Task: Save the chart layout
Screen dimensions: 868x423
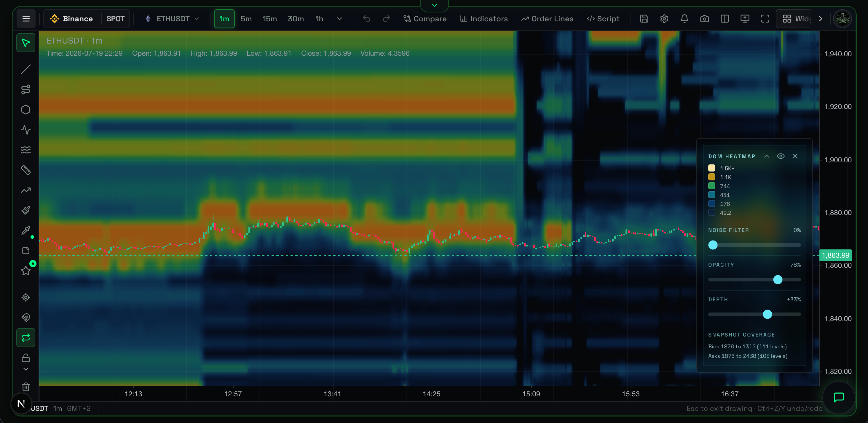Action: click(644, 19)
